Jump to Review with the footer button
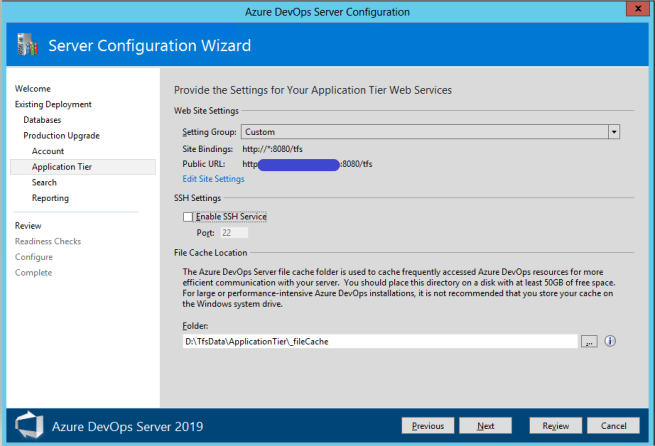 click(x=556, y=426)
